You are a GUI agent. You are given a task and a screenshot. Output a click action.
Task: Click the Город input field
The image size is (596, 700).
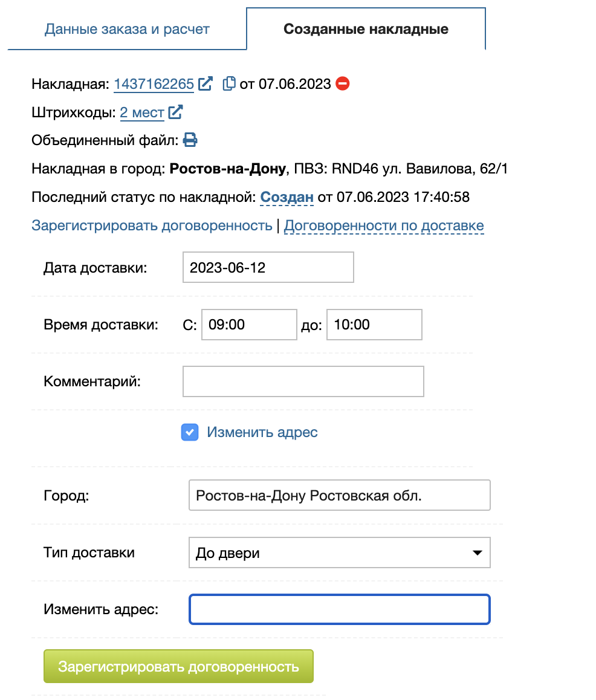click(x=339, y=496)
